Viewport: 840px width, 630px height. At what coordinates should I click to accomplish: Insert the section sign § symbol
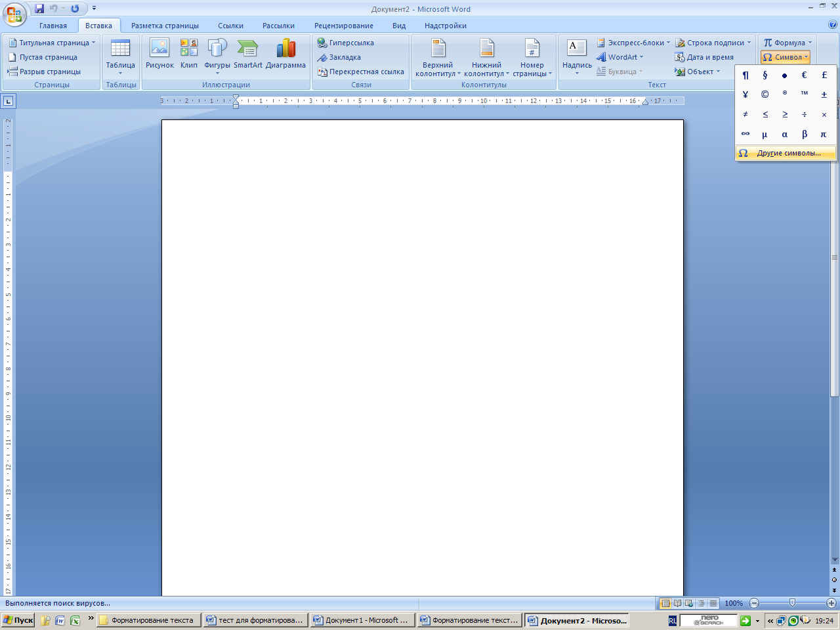765,75
